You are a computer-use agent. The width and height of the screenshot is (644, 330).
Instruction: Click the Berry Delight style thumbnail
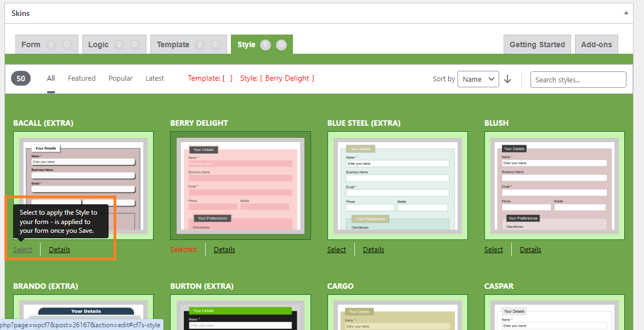coord(240,186)
